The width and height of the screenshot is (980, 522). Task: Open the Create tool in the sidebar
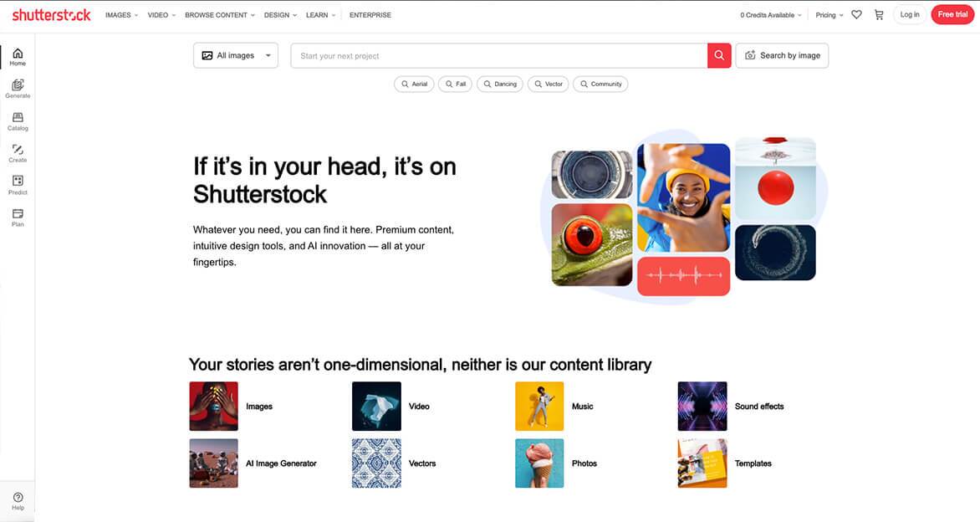18,153
